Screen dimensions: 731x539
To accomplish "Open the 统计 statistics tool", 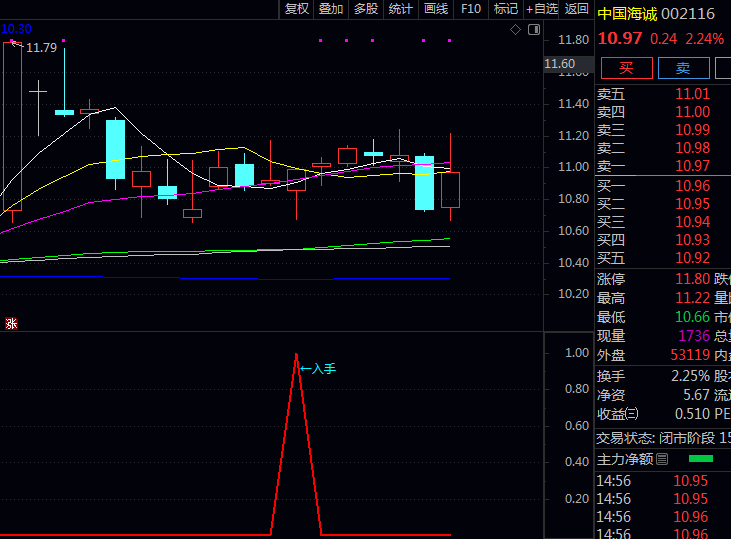I will coord(401,9).
